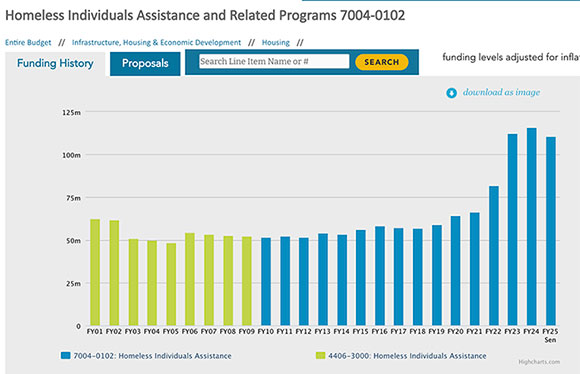Open the Highcharts.com credit link
The width and height of the screenshot is (580, 374).
pos(539,362)
